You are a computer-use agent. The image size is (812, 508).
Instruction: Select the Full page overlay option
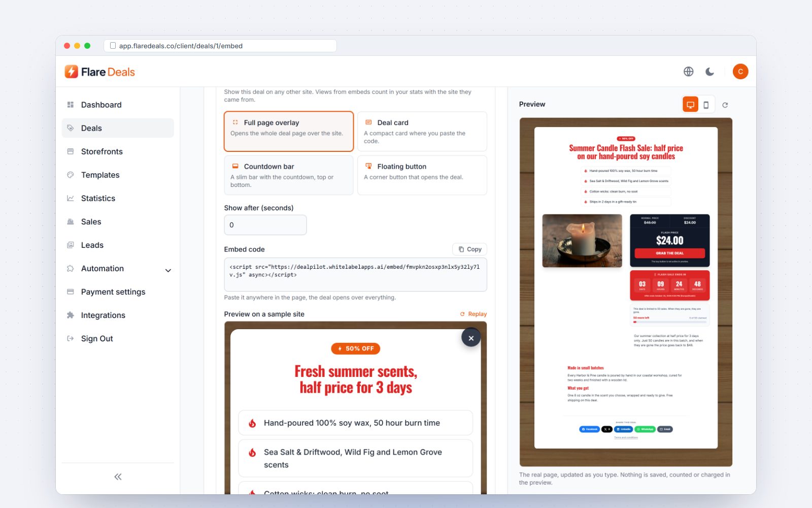[289, 132]
